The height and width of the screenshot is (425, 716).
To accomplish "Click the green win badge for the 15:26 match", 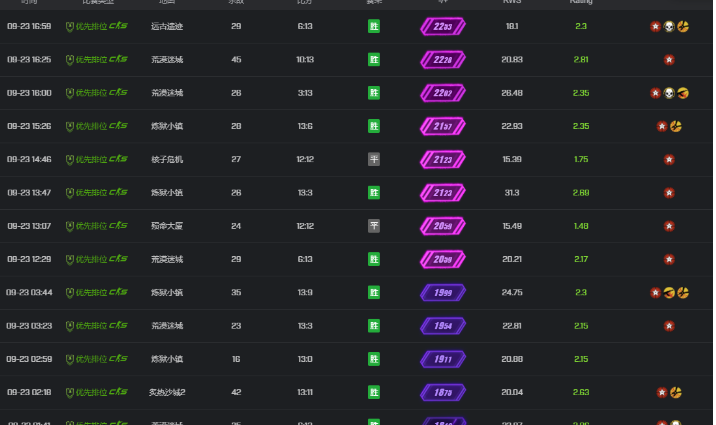I will point(374,126).
